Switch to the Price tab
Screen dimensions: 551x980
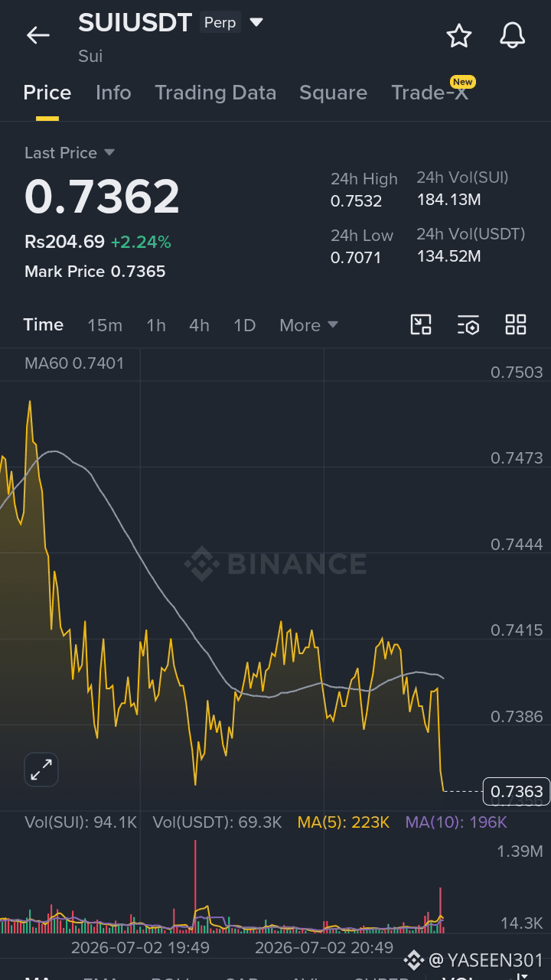pos(47,93)
